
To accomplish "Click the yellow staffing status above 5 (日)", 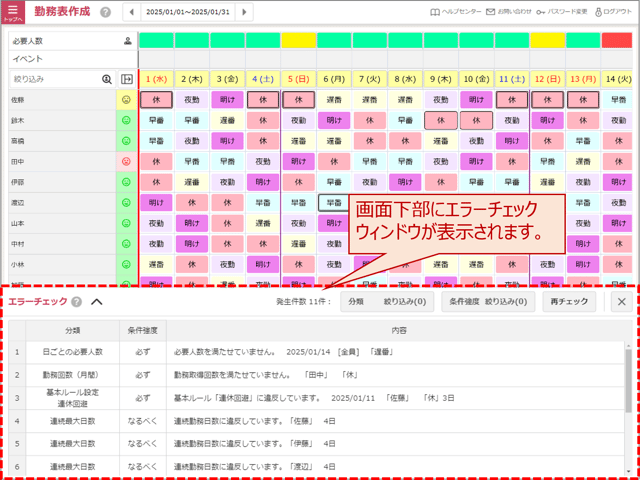I will (298, 40).
